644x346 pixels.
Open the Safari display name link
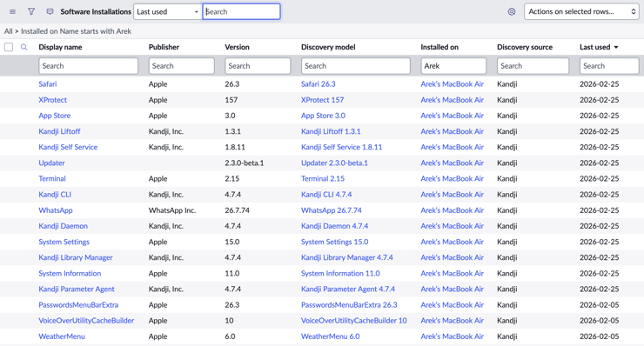click(48, 84)
